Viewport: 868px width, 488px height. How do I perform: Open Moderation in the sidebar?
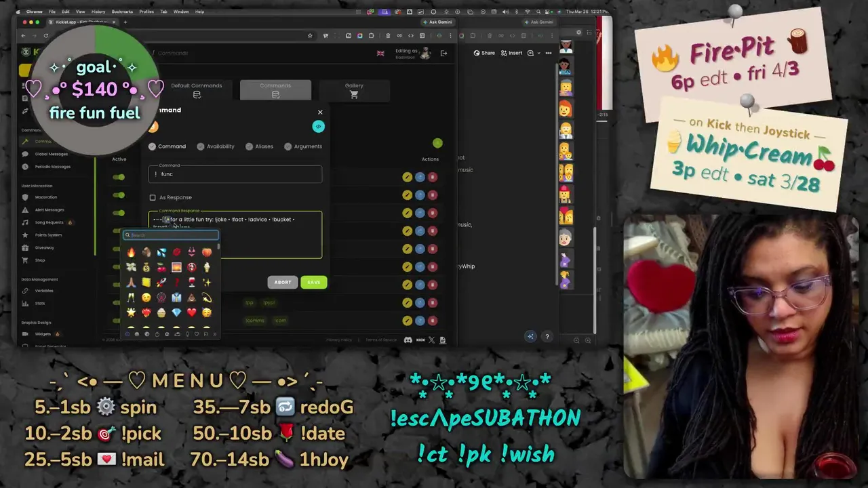pyautogui.click(x=45, y=197)
